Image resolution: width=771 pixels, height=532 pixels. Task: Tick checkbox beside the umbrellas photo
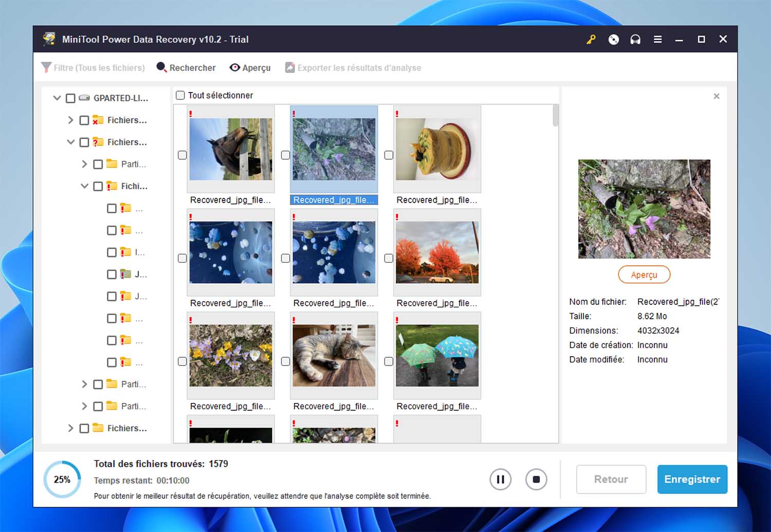click(389, 361)
